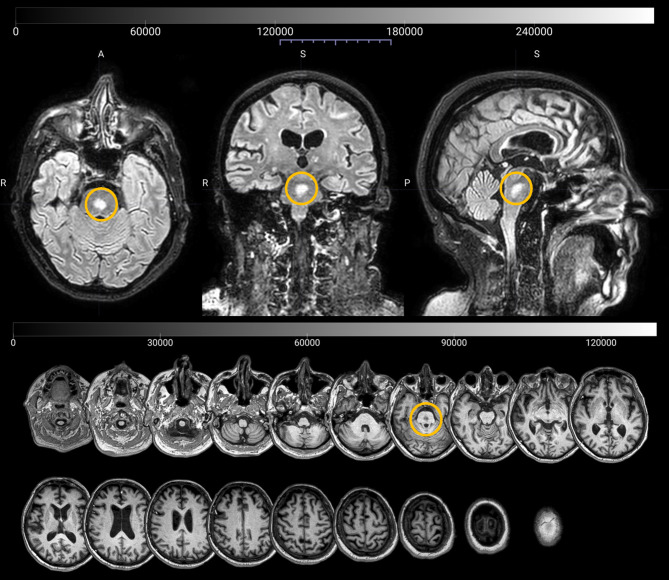The image size is (669, 580).
Task: Open the seventh slice in the bottom mosaic row
Action: (x=426, y=526)
